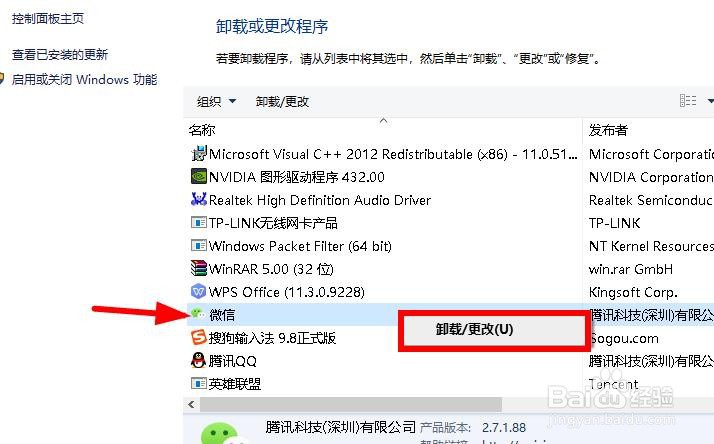The height and width of the screenshot is (444, 714).
Task: Click the WinRAR books icon
Action: pos(199,268)
